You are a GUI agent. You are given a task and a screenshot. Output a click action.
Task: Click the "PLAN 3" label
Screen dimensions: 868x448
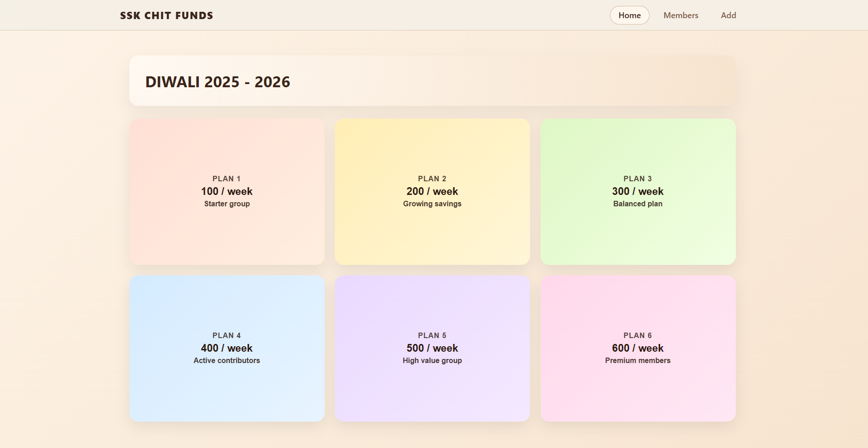(x=638, y=179)
